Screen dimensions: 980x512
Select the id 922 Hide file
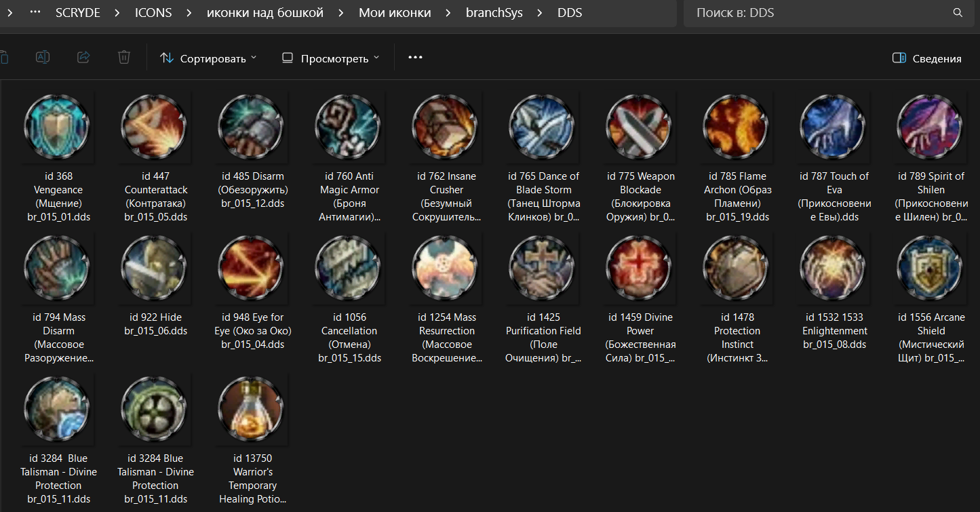tap(154, 268)
